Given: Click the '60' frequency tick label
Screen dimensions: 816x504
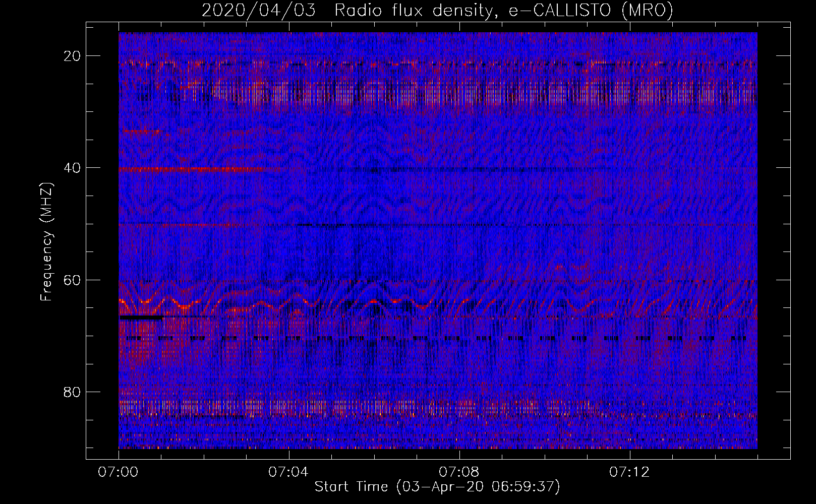Looking at the screenshot, I should pos(73,280).
